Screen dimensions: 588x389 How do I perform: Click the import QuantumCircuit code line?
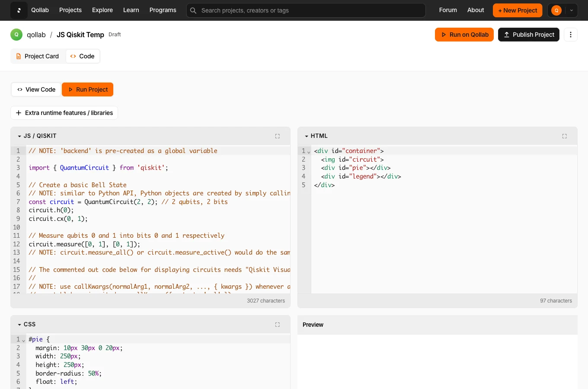click(99, 168)
